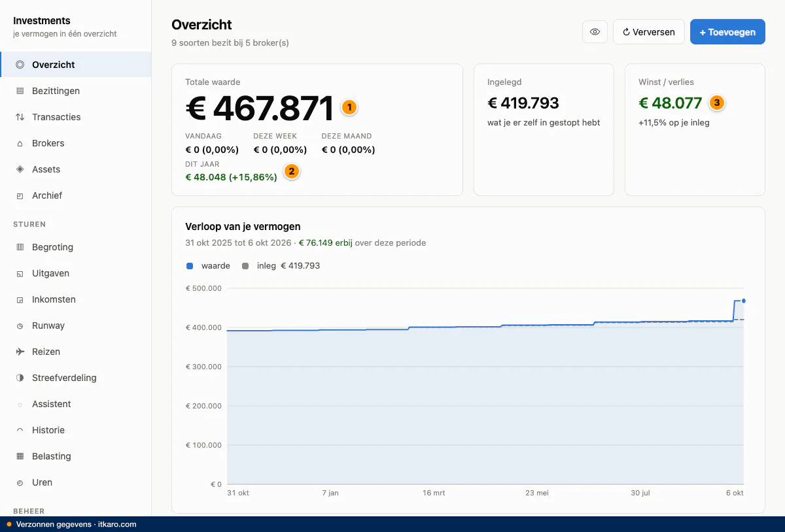The height and width of the screenshot is (532, 785).
Task: Click the Investments app title
Action: point(42,21)
